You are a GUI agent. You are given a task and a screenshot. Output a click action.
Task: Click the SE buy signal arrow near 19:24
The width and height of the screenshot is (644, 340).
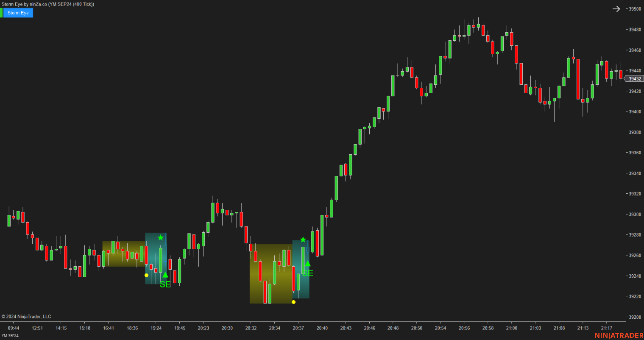[x=164, y=275]
